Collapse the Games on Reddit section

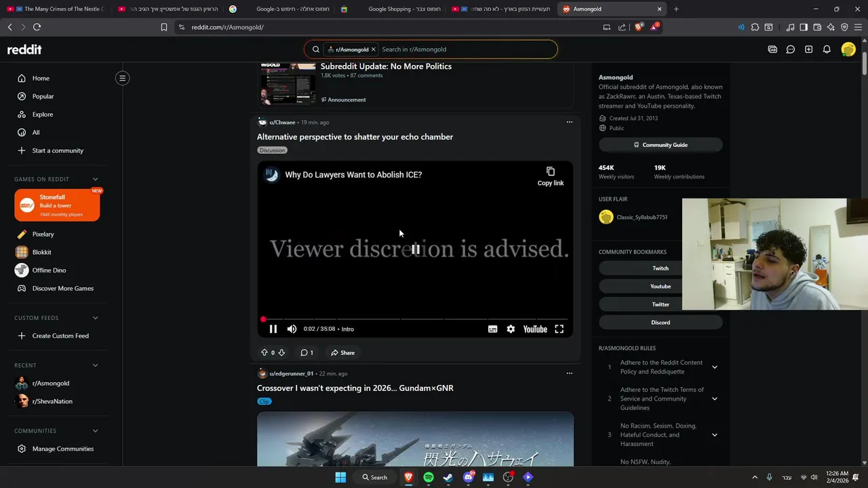95,179
